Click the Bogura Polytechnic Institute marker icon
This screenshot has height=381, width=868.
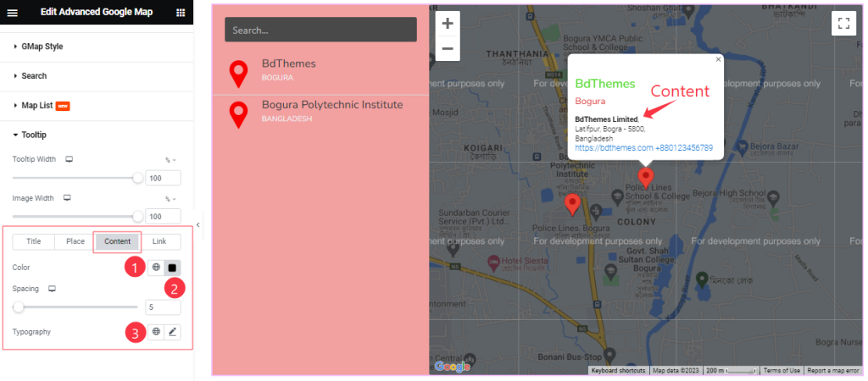pos(238,115)
